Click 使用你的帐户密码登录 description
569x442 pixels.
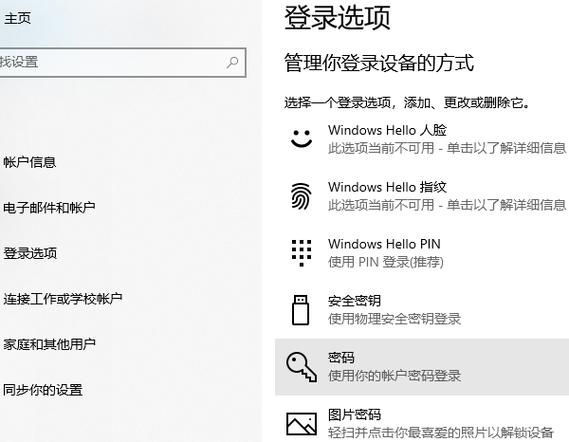394,376
